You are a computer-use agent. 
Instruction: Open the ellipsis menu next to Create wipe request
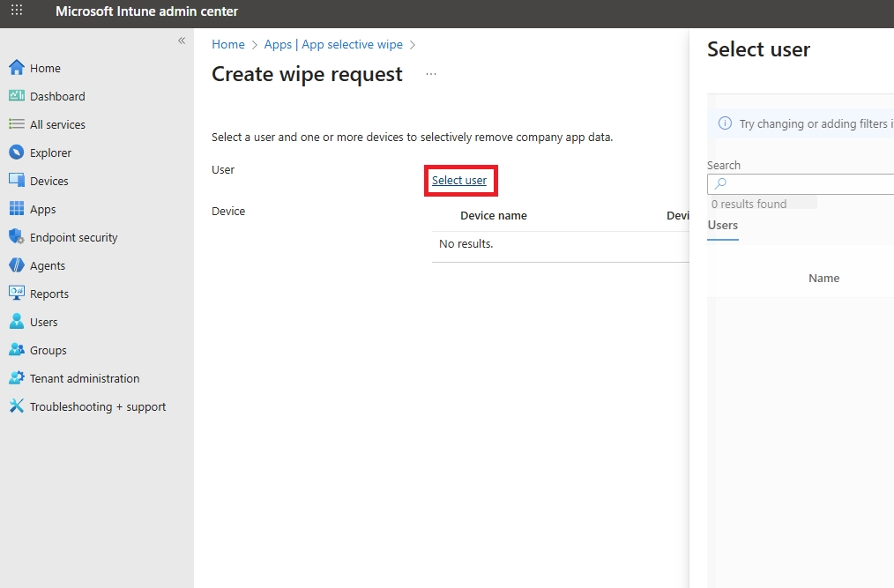430,75
